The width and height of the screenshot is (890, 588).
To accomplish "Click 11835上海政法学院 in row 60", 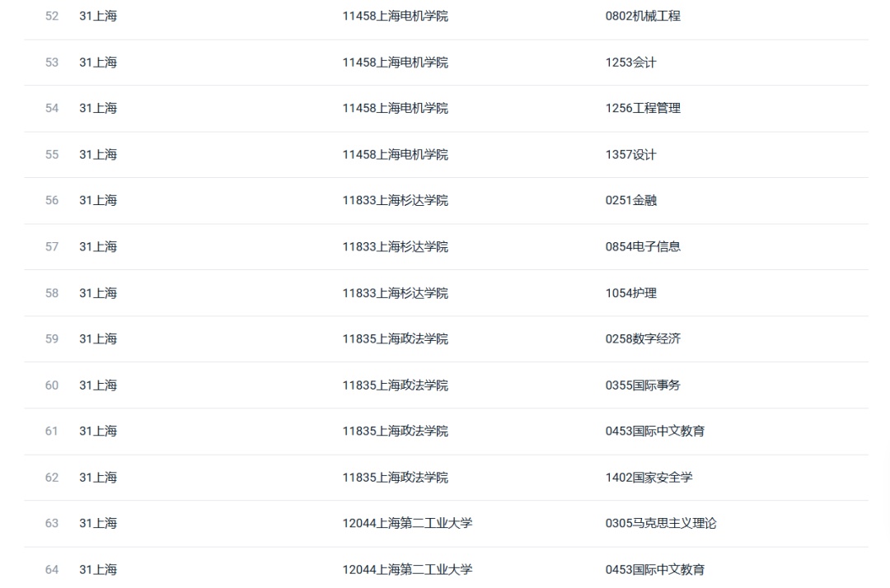I will pyautogui.click(x=395, y=385).
